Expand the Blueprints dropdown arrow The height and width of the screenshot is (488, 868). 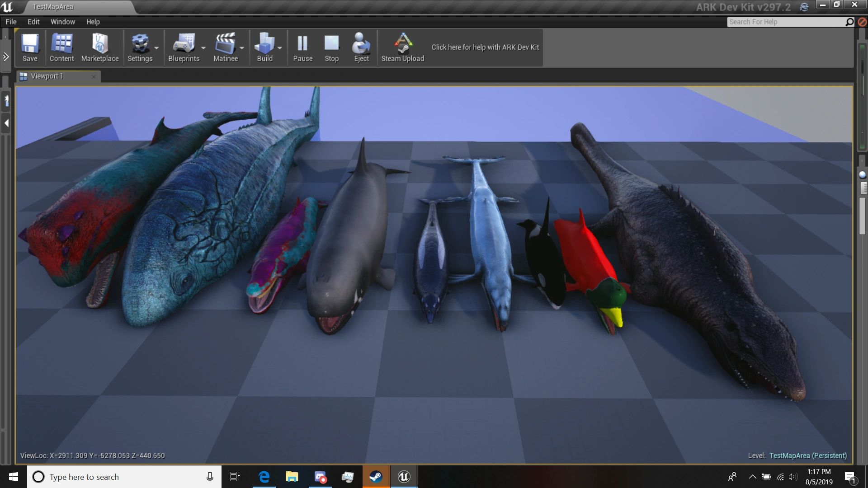[203, 48]
